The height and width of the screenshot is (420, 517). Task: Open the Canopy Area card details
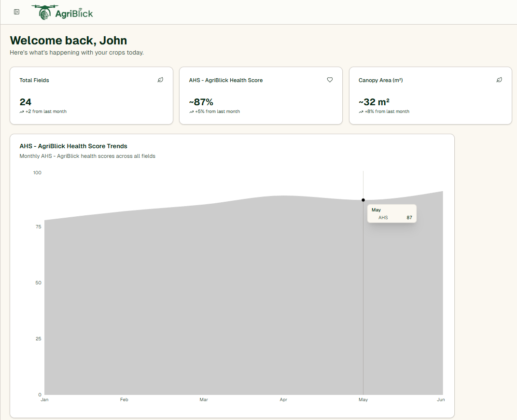430,96
